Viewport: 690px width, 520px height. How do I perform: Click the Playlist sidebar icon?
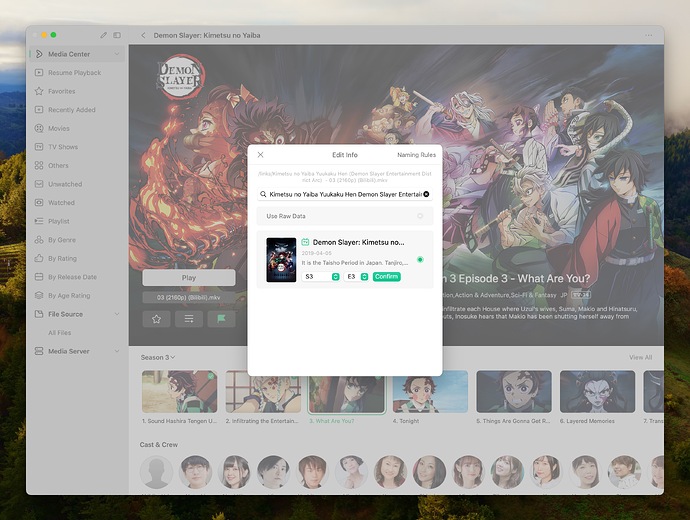click(39, 221)
